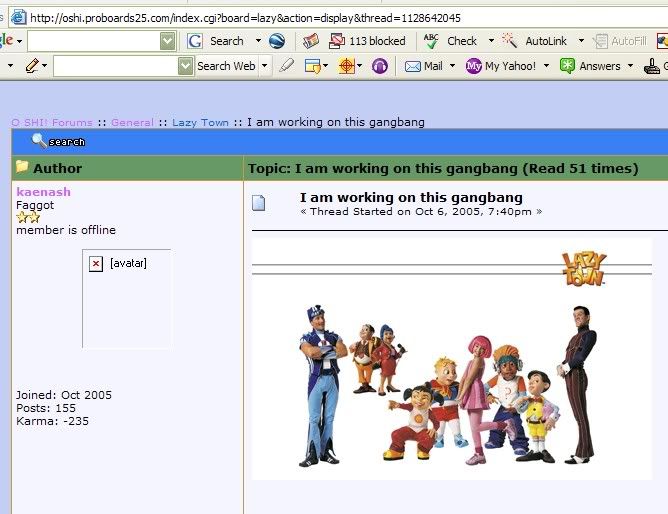Go to the Lazy Town board link
The width and height of the screenshot is (668, 514).
pyautogui.click(x=200, y=122)
